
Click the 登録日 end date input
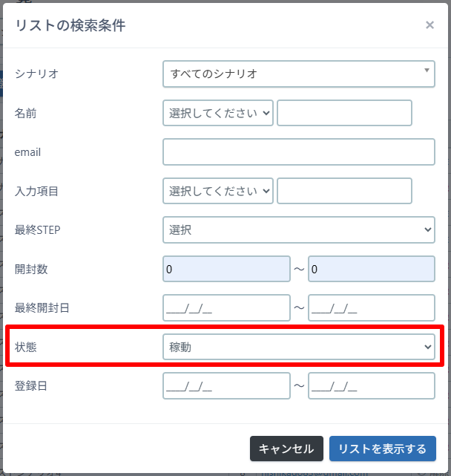pos(371,386)
